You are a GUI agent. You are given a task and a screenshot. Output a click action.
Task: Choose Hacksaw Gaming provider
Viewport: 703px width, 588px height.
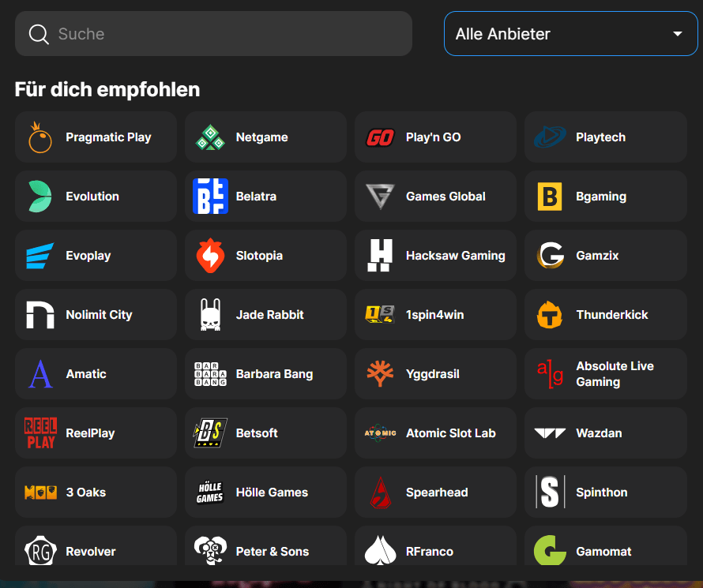[435, 255]
